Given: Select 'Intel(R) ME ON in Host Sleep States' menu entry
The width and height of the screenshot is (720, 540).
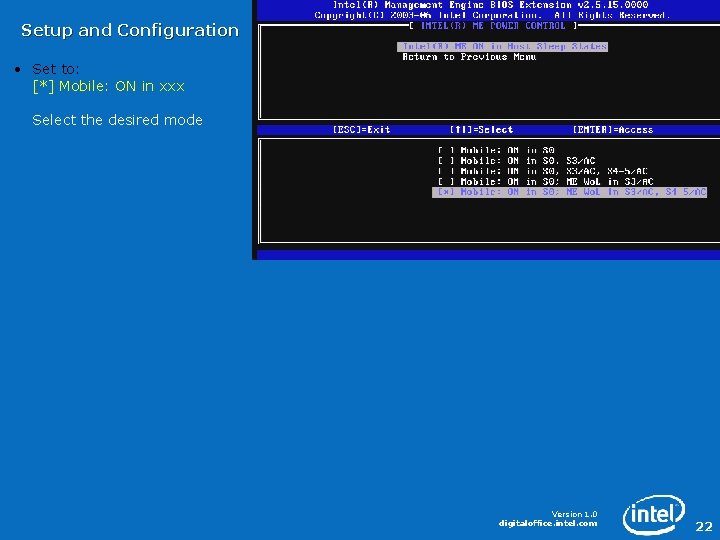Looking at the screenshot, I should point(502,46).
